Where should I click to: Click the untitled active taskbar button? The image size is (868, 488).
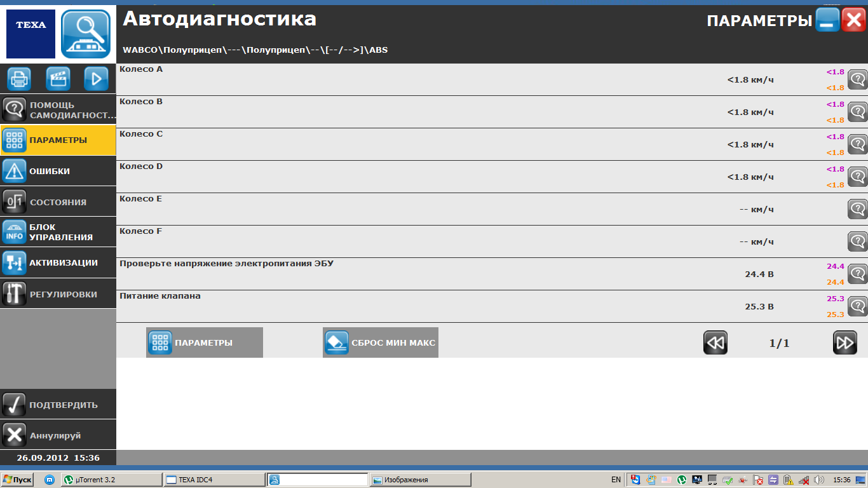click(x=317, y=480)
